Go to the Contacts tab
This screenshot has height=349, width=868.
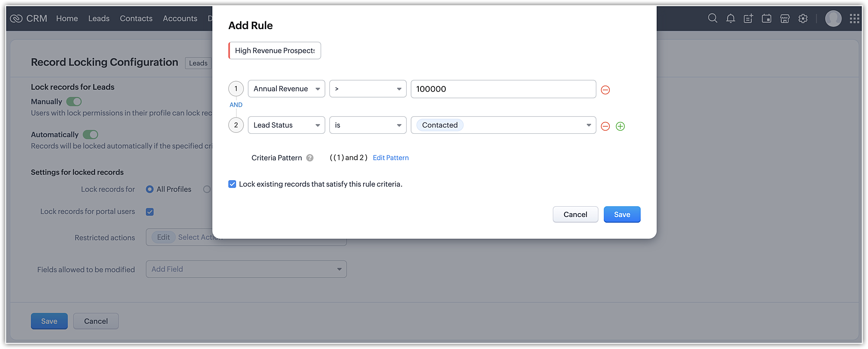coord(136,18)
